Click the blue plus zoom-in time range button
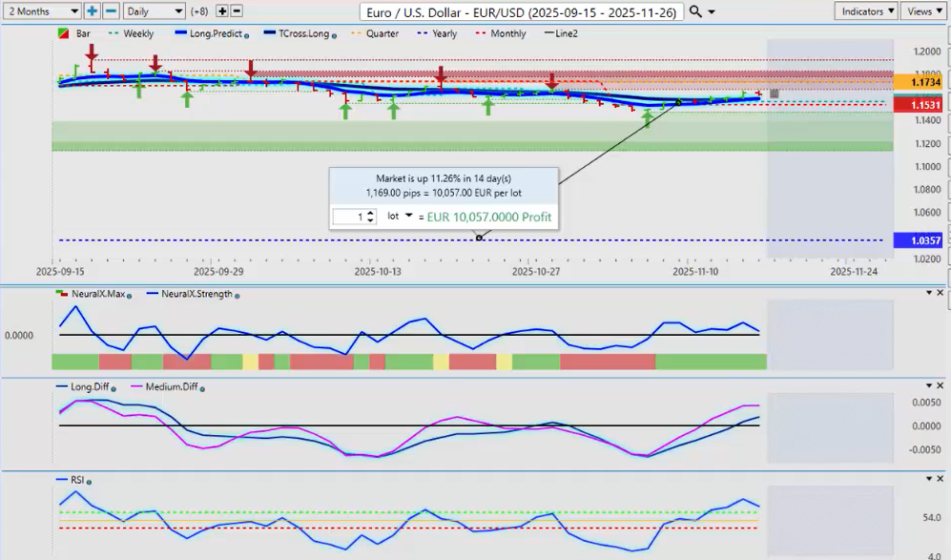951x560 pixels. tap(92, 10)
